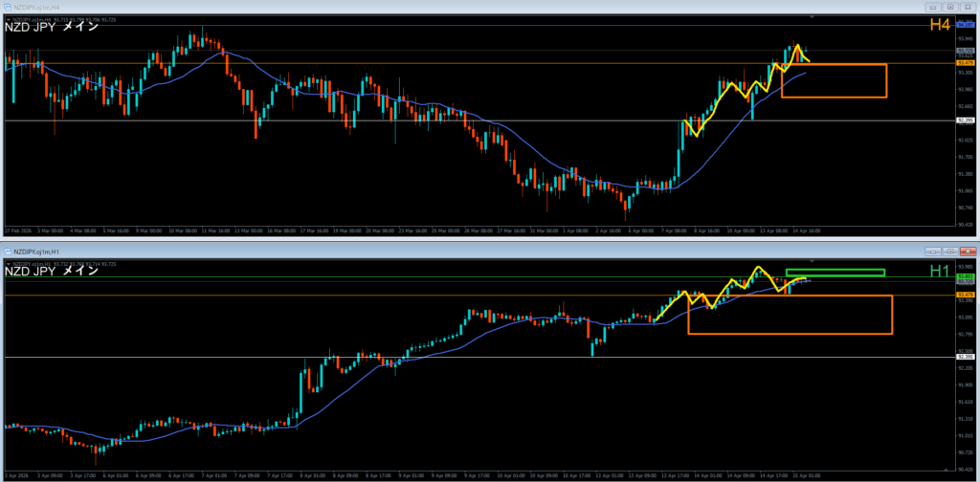Click the green 93.803 price label on H1
This screenshot has width=980, height=482.
[965, 274]
